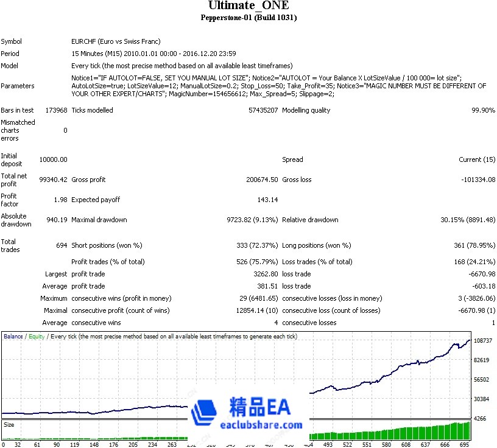497x448 pixels.
Task: Click chart y-axis value '56502'
Action: 481,380
